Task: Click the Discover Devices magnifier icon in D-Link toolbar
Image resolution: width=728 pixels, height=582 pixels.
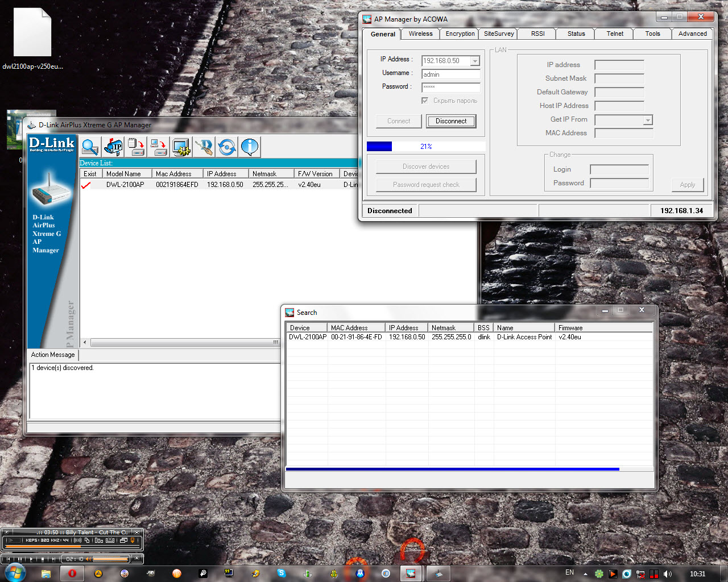Action: (90, 147)
